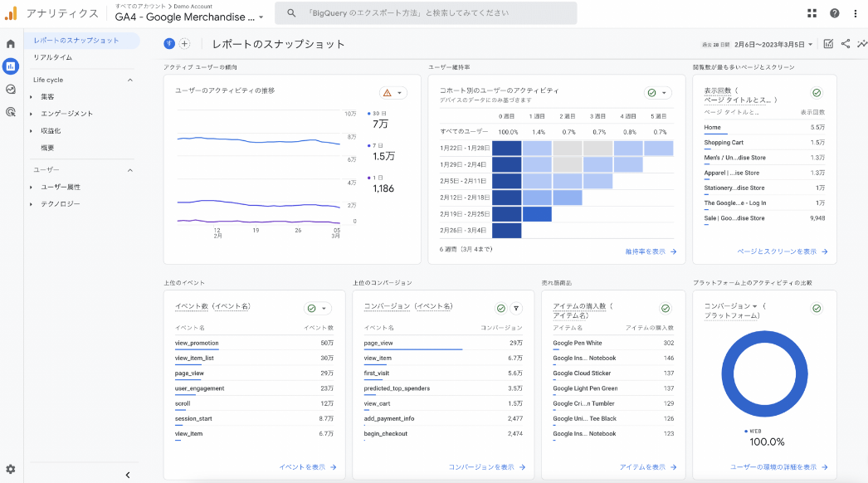Screen dimensions: 868x483
Task: Click the view_promotion event row
Action: [254, 344]
